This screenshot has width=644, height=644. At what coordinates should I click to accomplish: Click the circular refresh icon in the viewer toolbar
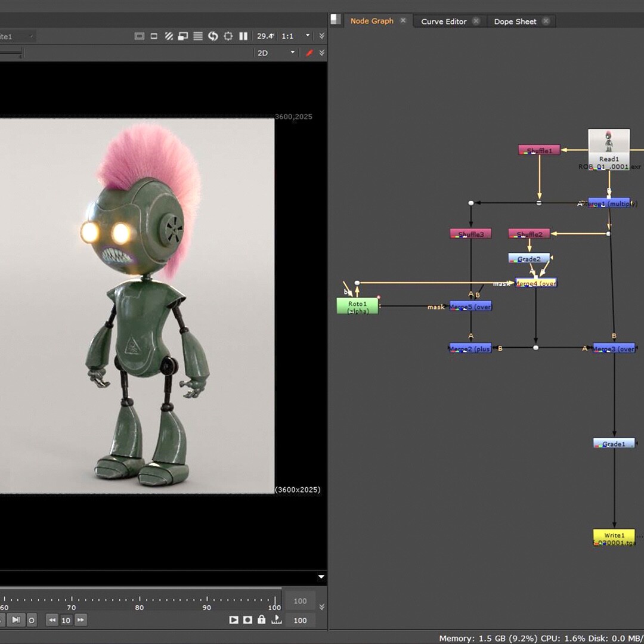(x=212, y=36)
